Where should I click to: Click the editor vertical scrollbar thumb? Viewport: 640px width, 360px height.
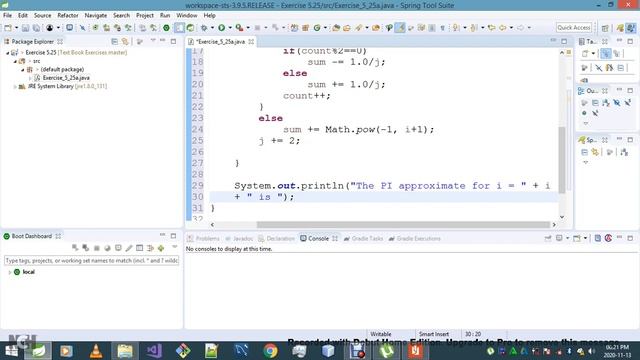coord(562,160)
